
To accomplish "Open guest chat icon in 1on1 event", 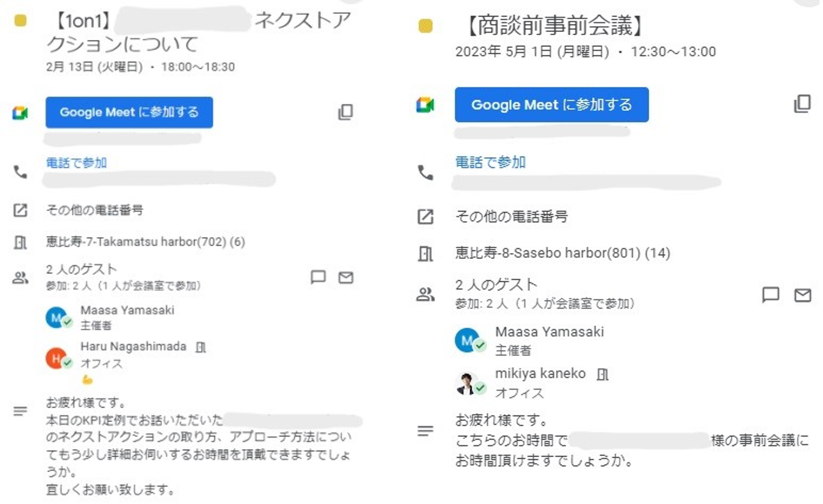I will coord(318,277).
